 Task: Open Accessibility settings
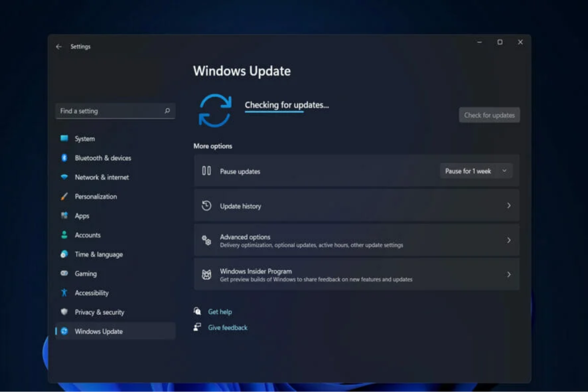click(115, 293)
